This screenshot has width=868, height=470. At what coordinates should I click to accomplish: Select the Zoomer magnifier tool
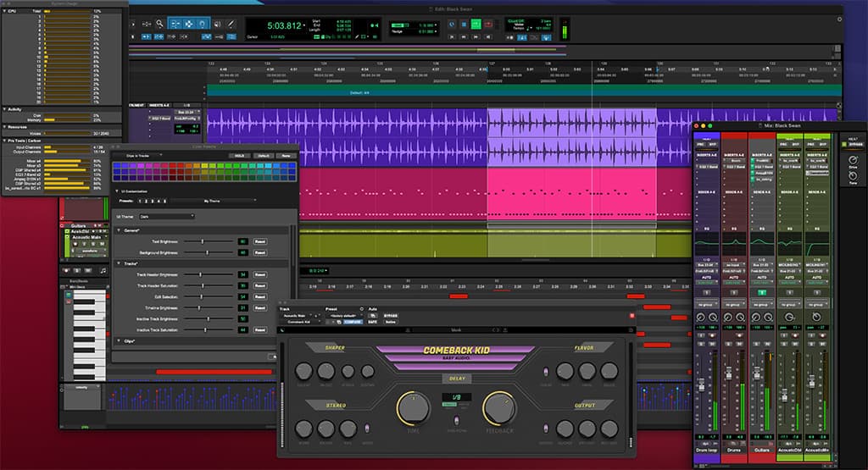pyautogui.click(x=160, y=24)
